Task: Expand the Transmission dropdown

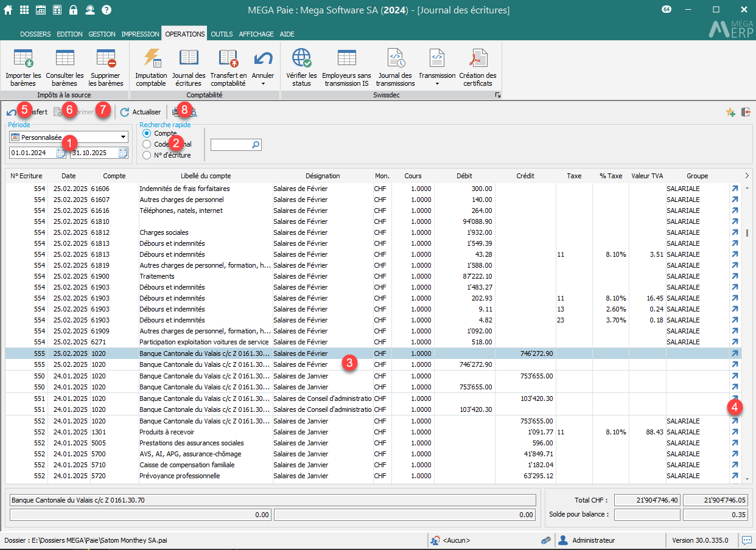Action: click(437, 83)
